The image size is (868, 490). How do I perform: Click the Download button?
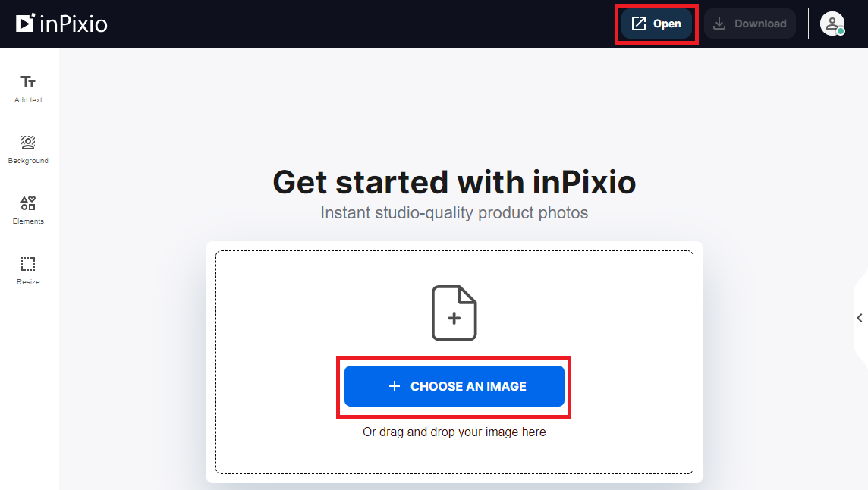click(x=750, y=24)
